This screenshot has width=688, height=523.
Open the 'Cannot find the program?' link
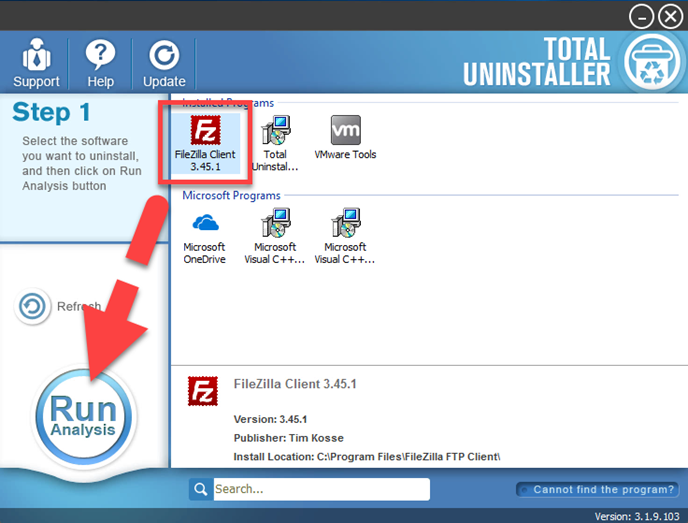coord(598,490)
